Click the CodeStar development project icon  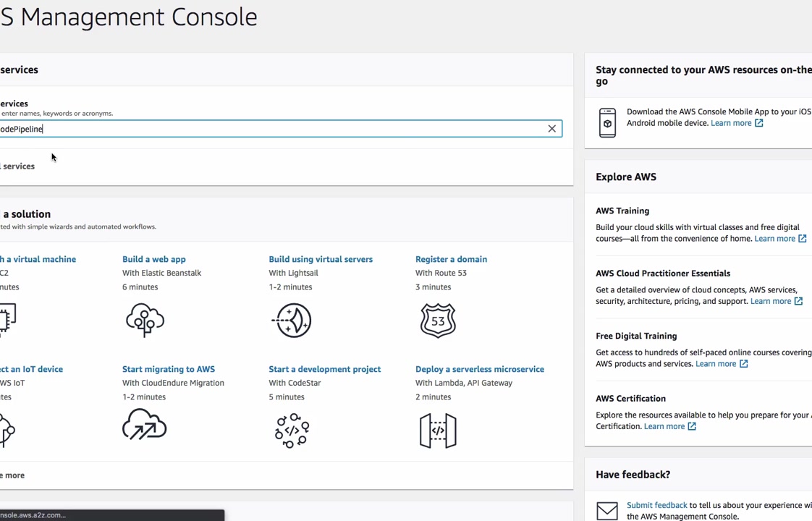tap(292, 431)
